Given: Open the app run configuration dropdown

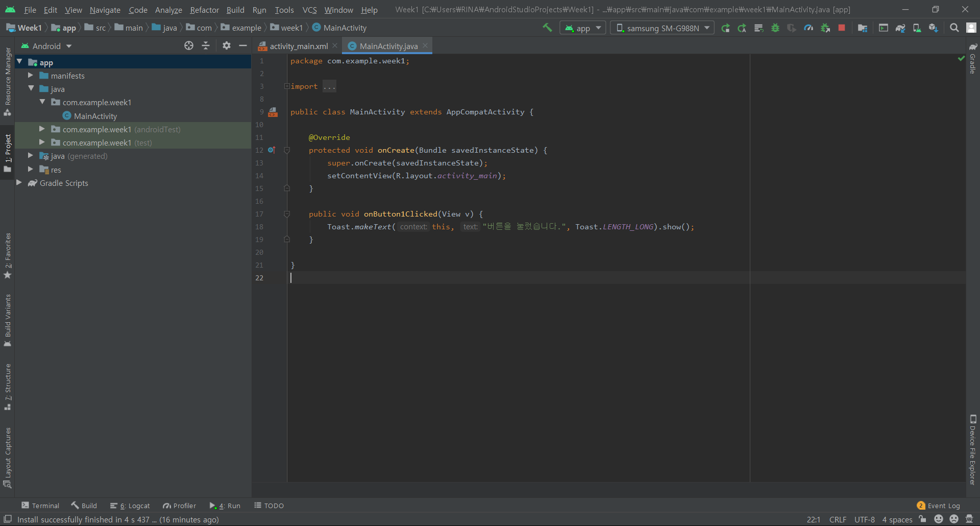Looking at the screenshot, I should click(583, 28).
